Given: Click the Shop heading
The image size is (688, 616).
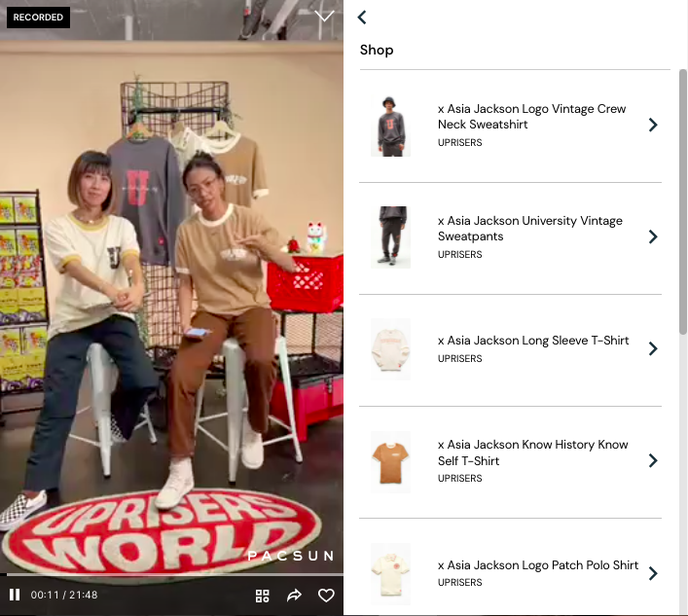Looking at the screenshot, I should tap(377, 50).
